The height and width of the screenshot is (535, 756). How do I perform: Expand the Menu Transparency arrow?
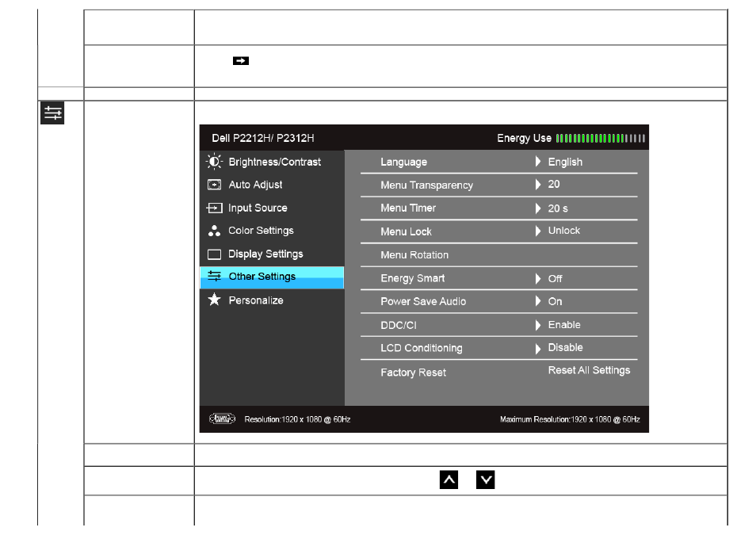coord(537,185)
